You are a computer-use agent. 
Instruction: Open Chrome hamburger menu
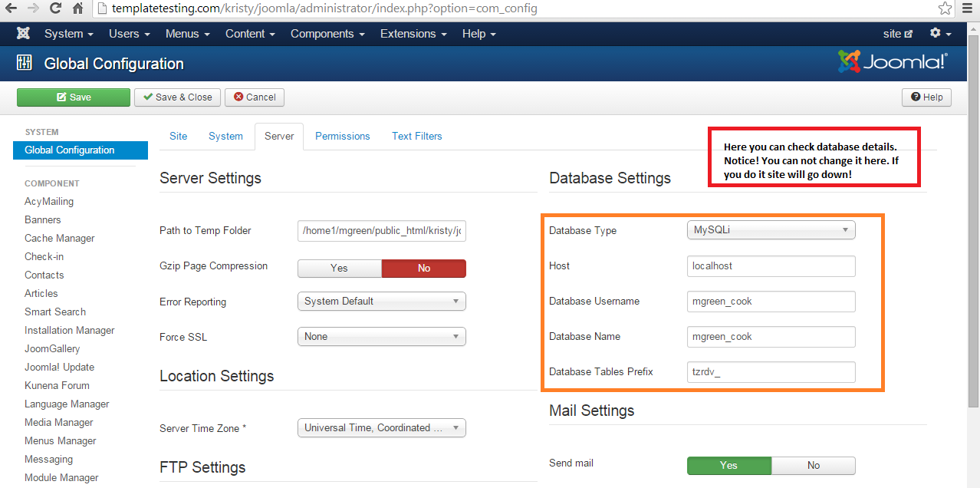click(x=968, y=8)
